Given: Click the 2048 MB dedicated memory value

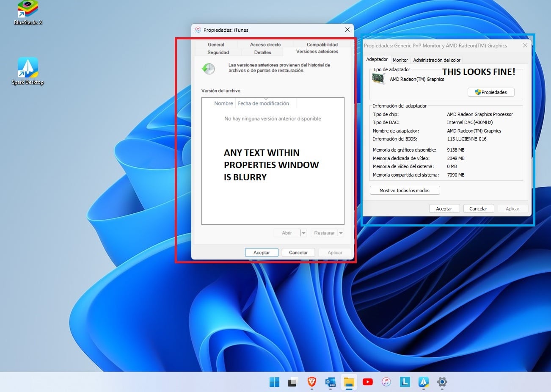Looking at the screenshot, I should tap(456, 158).
